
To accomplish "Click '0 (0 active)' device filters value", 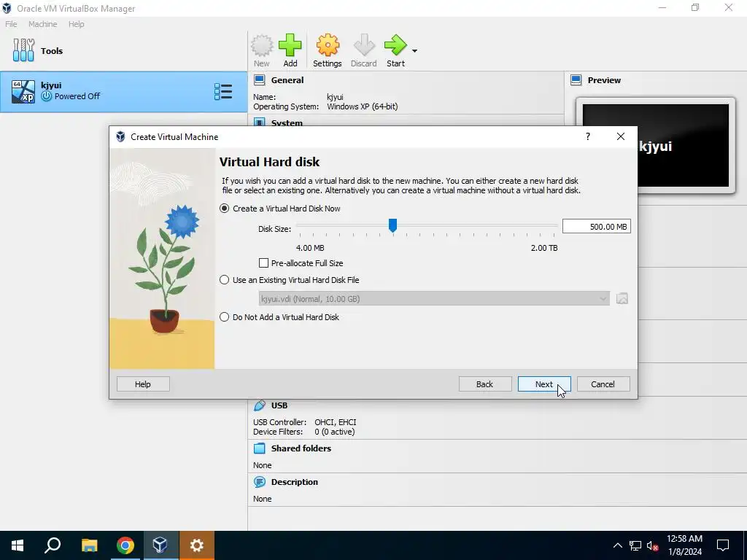I will click(x=334, y=432).
